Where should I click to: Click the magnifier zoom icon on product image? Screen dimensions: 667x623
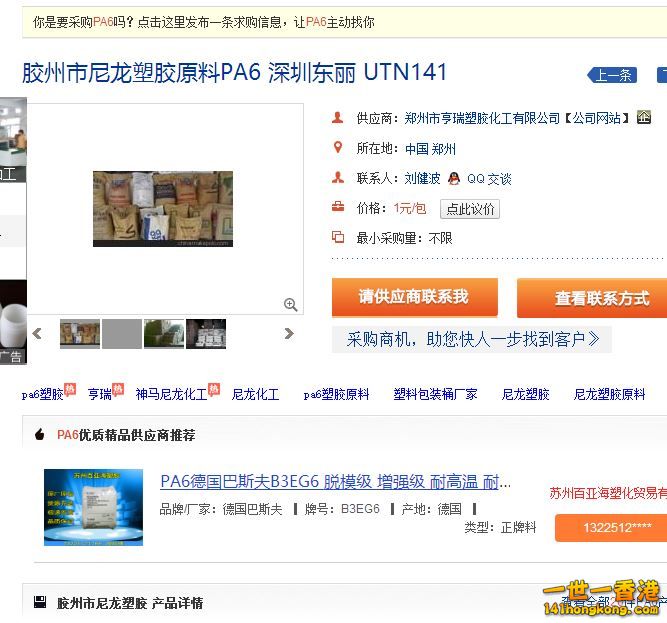(x=291, y=304)
